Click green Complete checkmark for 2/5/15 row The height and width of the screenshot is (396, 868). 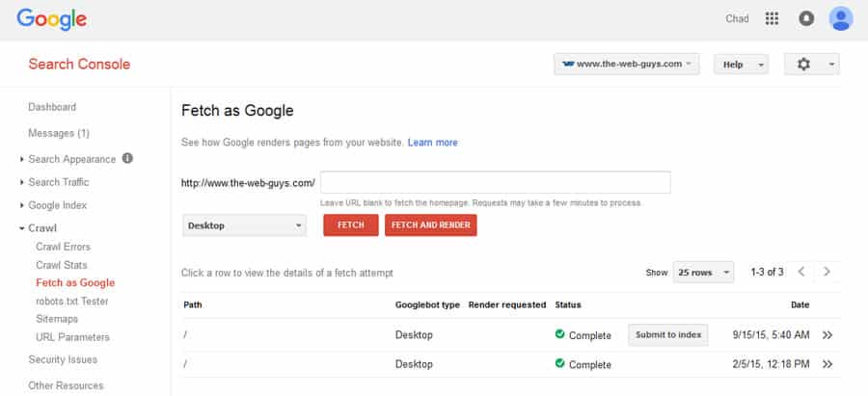[x=559, y=363]
